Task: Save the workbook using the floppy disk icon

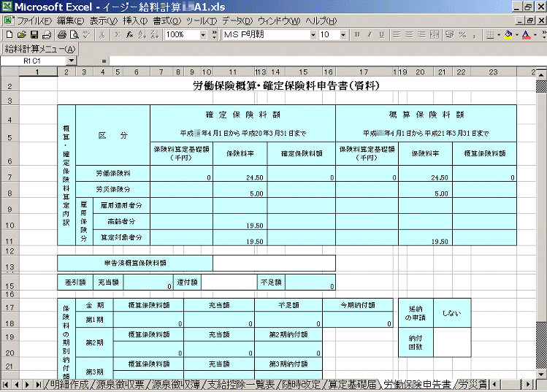Action: (x=34, y=34)
